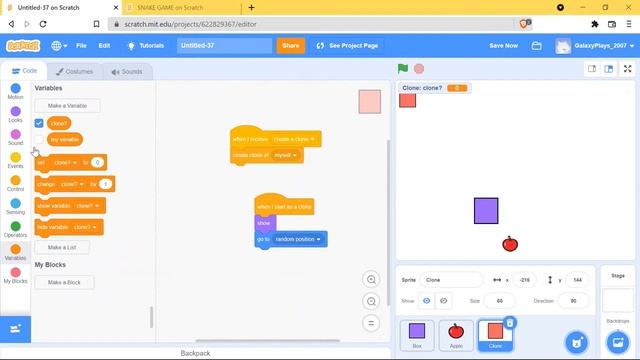640x360 pixels.
Task: Select the Apple sprite thumbnail
Action: (456, 335)
